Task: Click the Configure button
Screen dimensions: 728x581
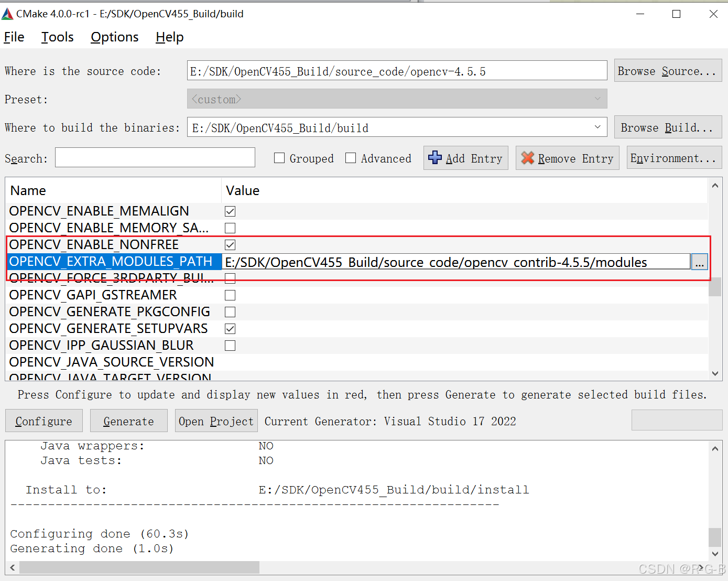Action: (44, 421)
